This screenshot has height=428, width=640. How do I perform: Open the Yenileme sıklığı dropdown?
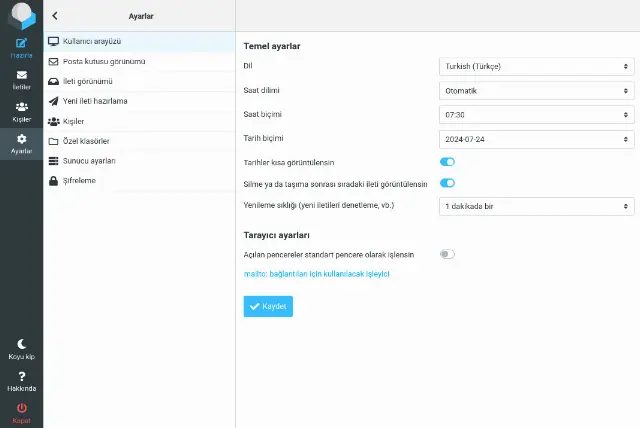(x=536, y=206)
